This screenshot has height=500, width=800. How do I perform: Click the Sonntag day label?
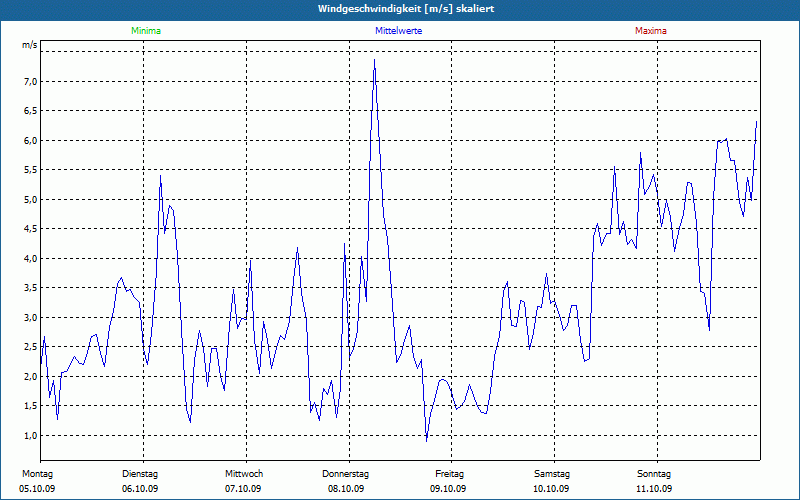[x=654, y=474]
